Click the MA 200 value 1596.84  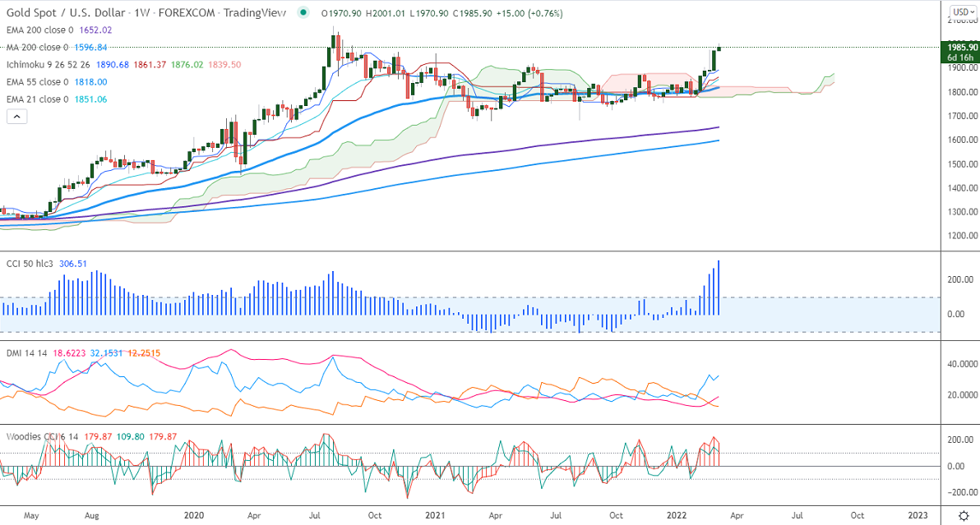tap(90, 48)
